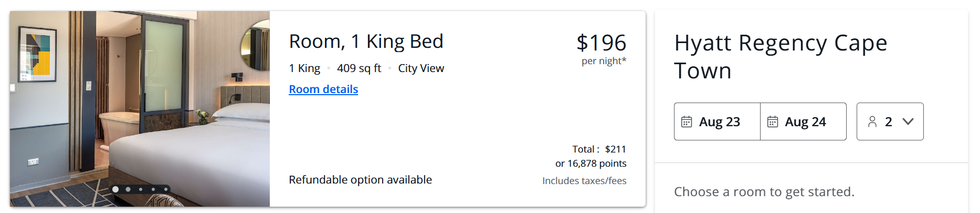Click the calendar icon beside Aug 23
The width and height of the screenshot is (980, 213).
point(686,122)
